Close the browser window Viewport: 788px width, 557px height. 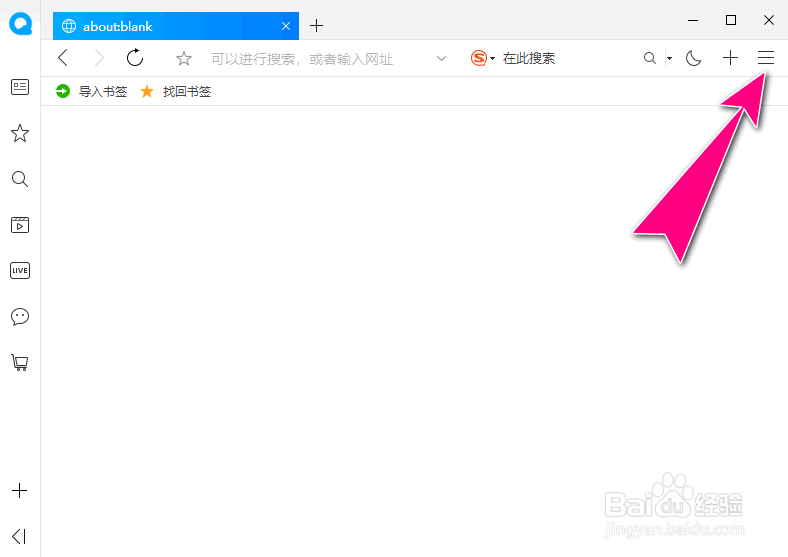[x=768, y=20]
